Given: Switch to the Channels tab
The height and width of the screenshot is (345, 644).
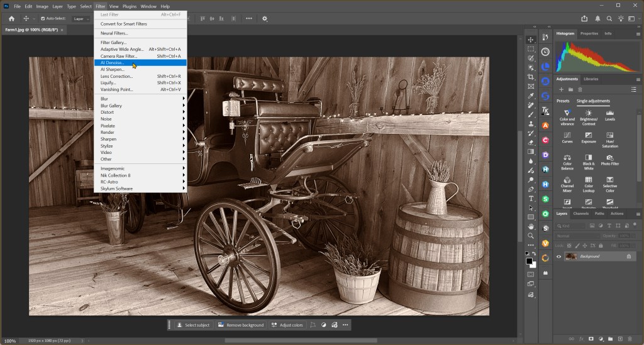Looking at the screenshot, I should (x=581, y=214).
